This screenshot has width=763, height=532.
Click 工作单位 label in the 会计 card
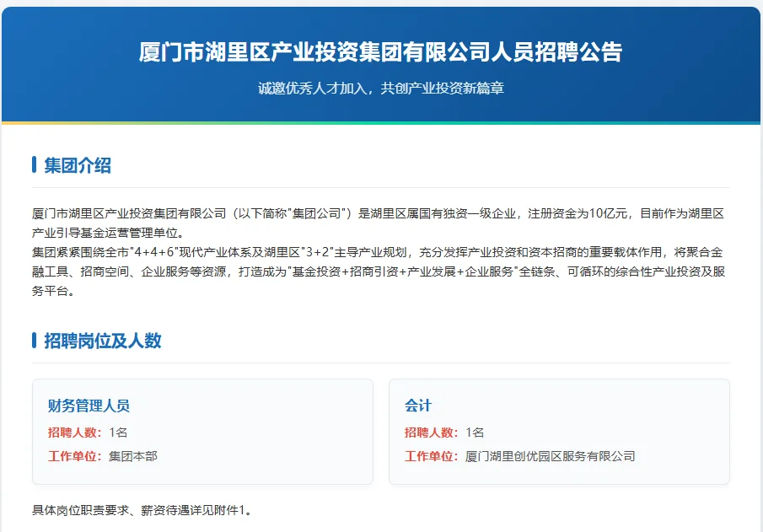(x=431, y=456)
